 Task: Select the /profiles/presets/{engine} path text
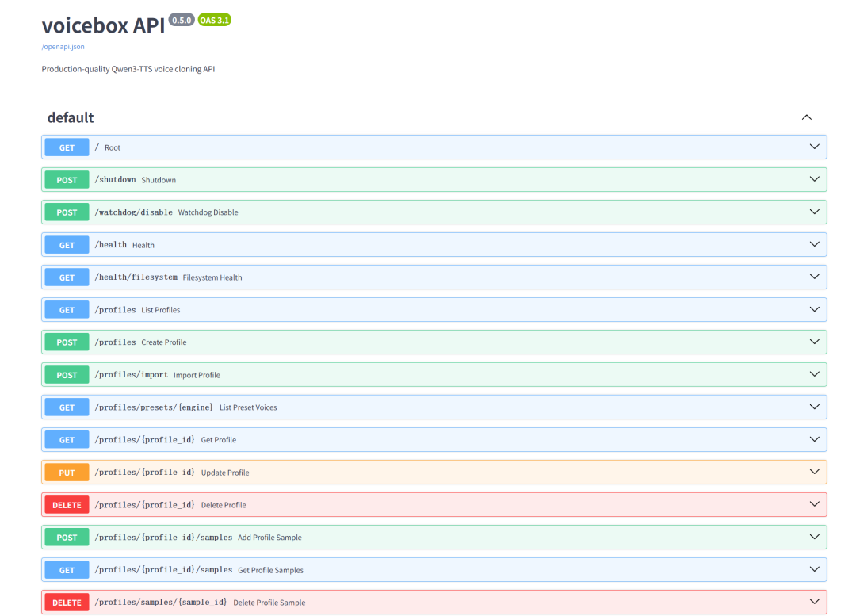(x=154, y=407)
